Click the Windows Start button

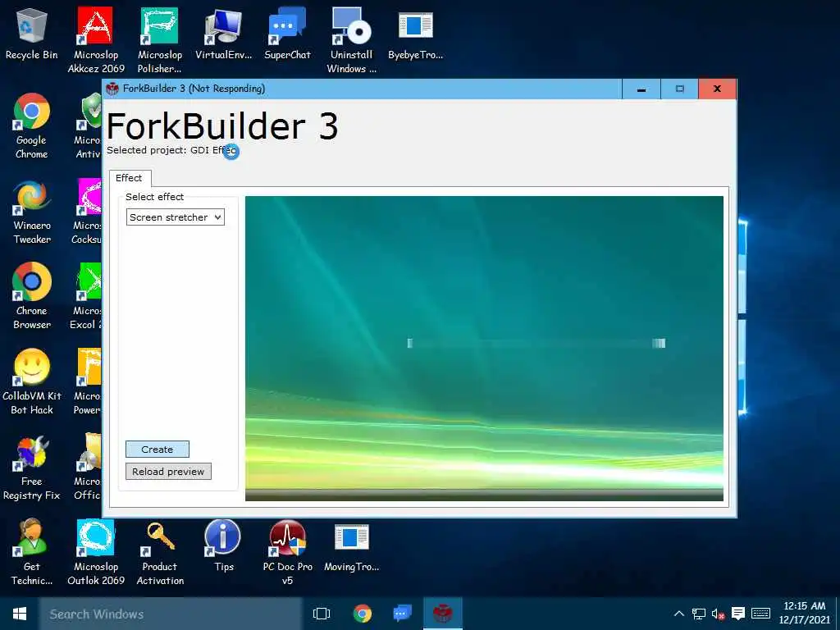[20, 614]
